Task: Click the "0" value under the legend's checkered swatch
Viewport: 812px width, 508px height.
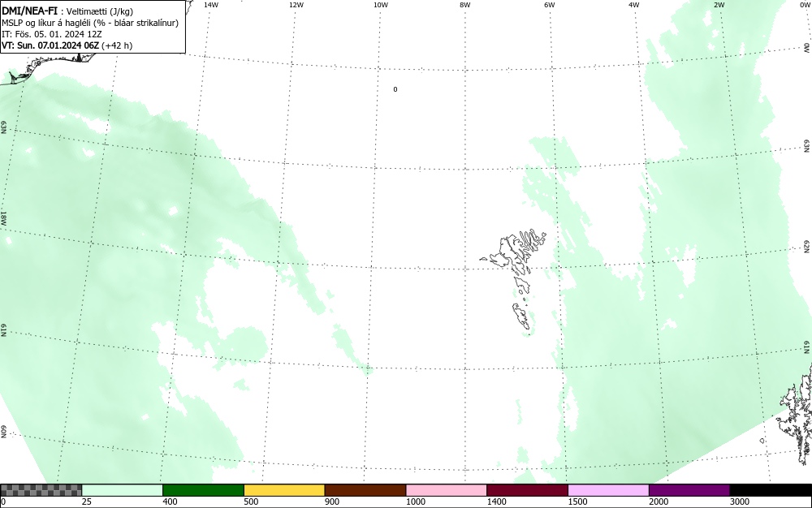Action: [3, 502]
